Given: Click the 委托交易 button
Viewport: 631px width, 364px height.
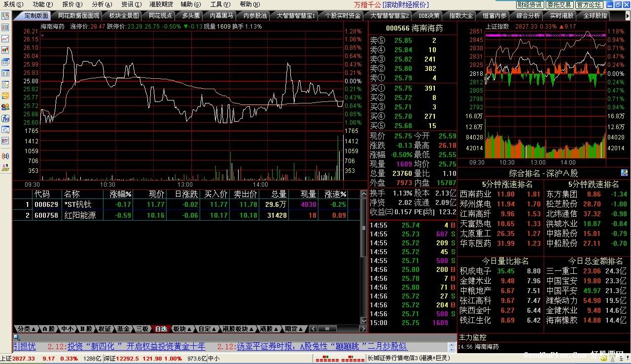Looking at the screenshot, I should (x=560, y=4).
